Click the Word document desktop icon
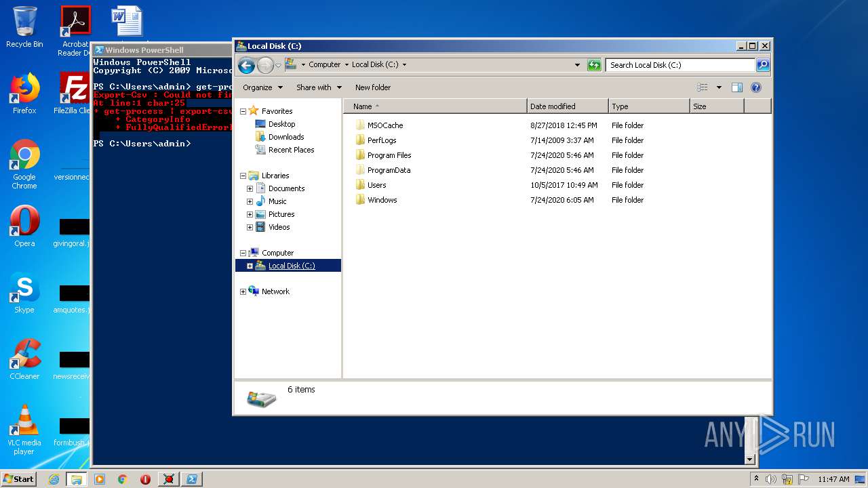Image resolution: width=868 pixels, height=488 pixels. tap(127, 22)
